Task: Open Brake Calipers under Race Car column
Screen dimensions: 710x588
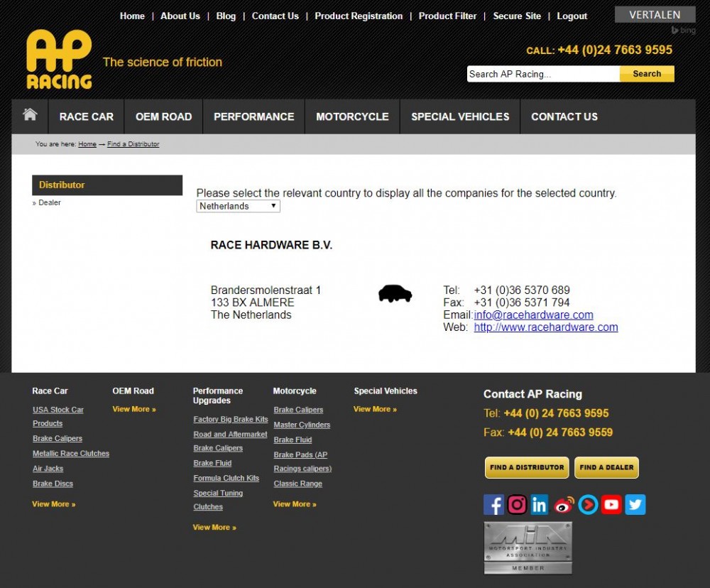Action: coord(57,438)
